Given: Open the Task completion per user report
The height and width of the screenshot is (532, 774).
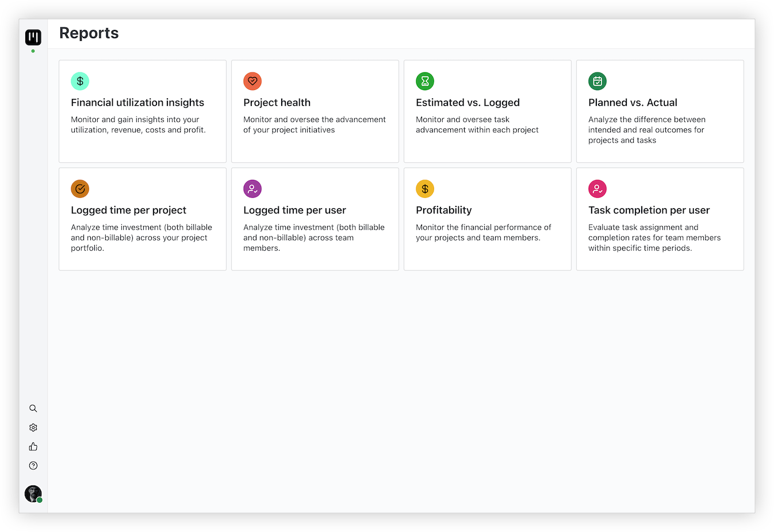Looking at the screenshot, I should coord(649,210).
